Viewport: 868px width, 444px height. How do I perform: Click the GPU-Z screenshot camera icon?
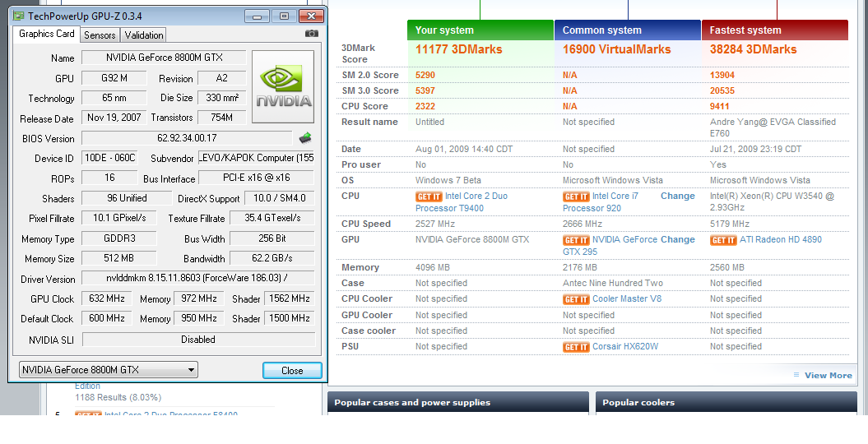312,34
